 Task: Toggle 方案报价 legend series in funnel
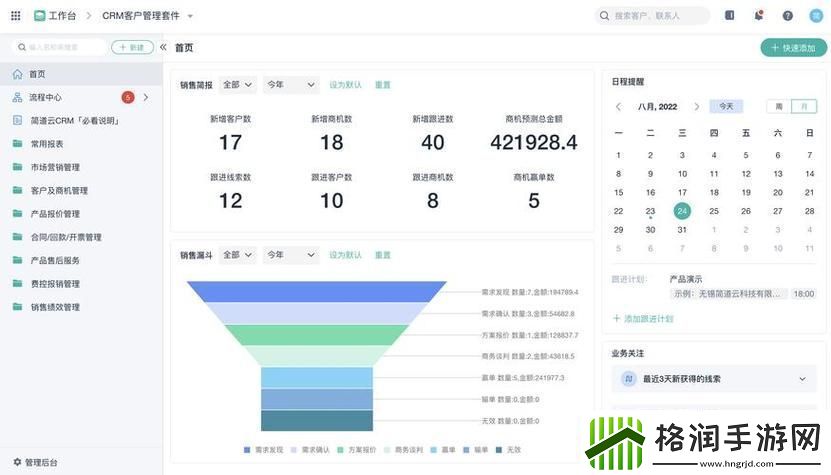pyautogui.click(x=356, y=450)
